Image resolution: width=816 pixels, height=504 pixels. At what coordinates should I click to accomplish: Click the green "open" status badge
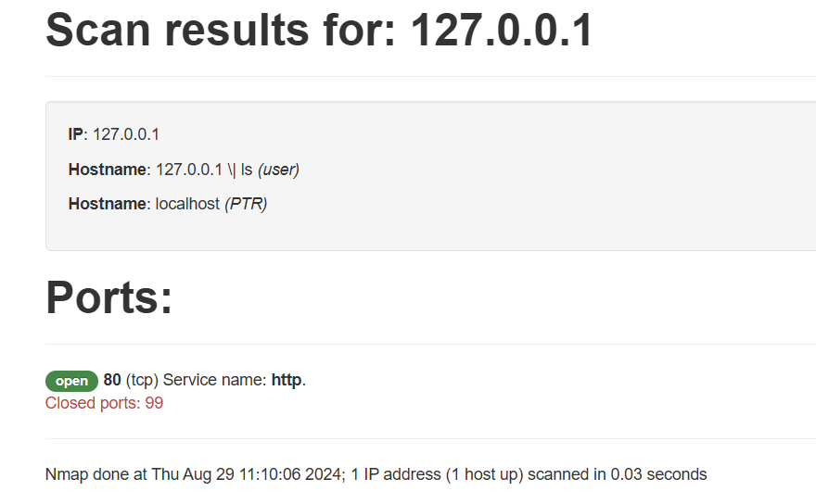[71, 381]
